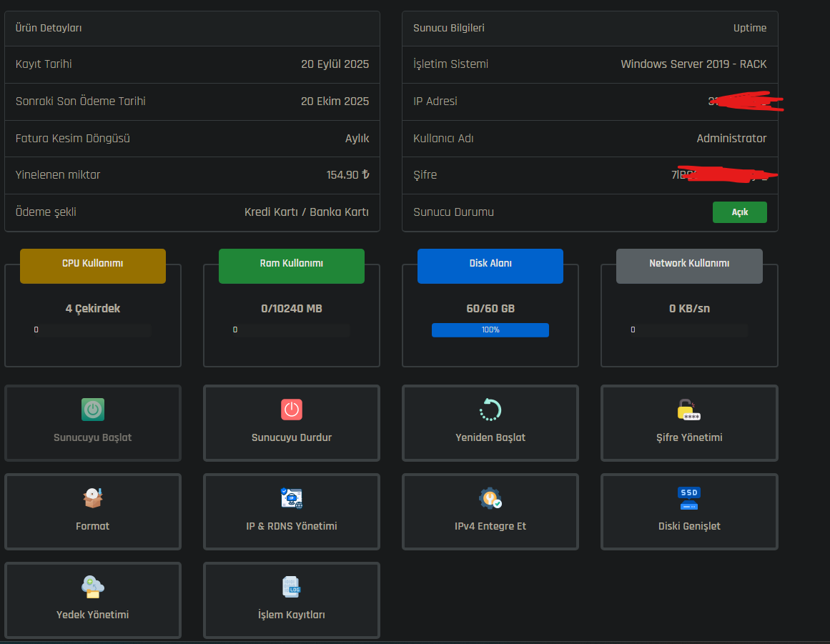Click Windows Server 2019 - RACK text
The width and height of the screenshot is (830, 644).
click(693, 64)
